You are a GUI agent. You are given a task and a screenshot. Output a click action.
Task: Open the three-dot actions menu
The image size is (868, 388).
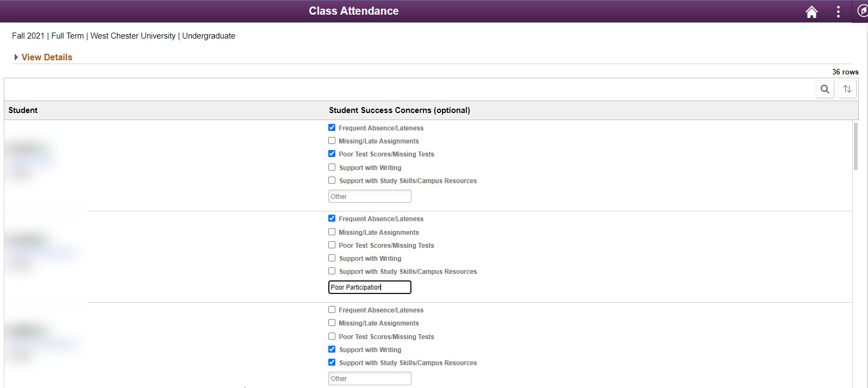838,12
